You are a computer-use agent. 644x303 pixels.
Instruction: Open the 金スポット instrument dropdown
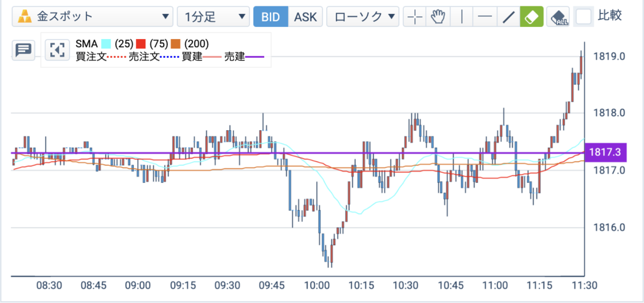point(92,17)
